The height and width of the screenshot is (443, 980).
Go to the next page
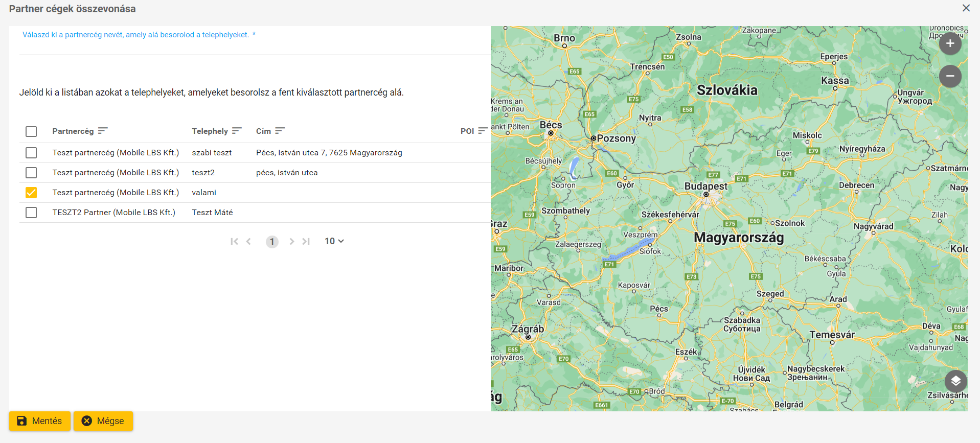click(x=292, y=241)
